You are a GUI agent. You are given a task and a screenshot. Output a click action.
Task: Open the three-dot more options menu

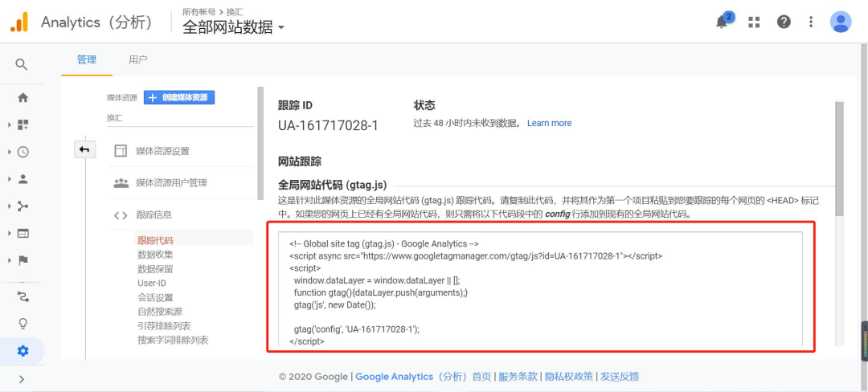(x=811, y=22)
